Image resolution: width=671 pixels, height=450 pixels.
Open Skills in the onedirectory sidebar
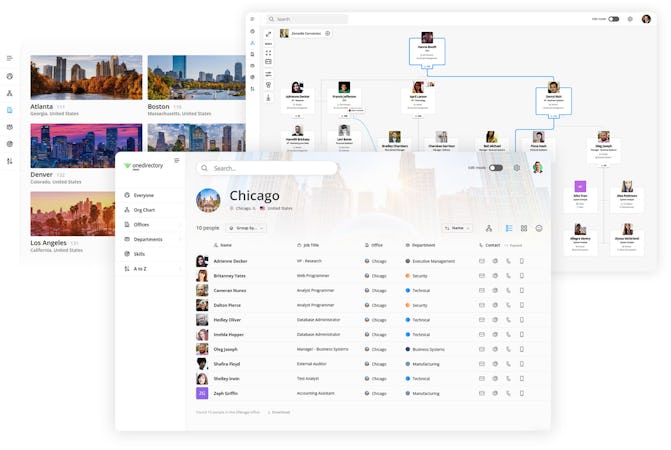(x=152, y=254)
